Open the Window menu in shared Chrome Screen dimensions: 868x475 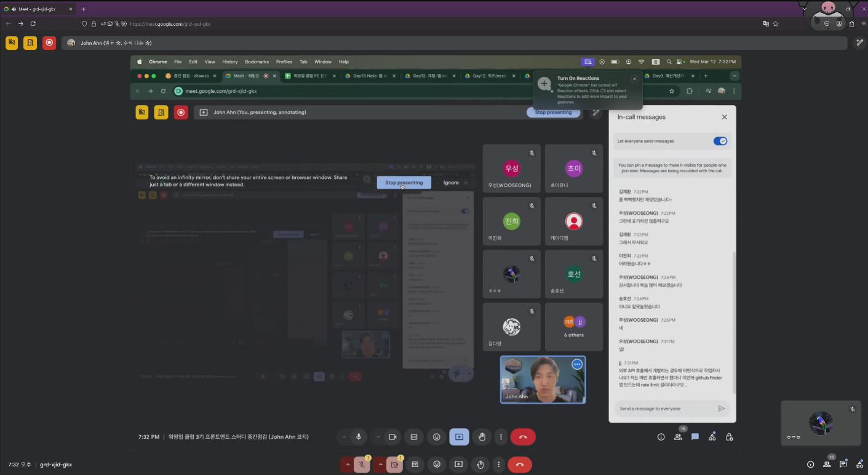click(323, 62)
